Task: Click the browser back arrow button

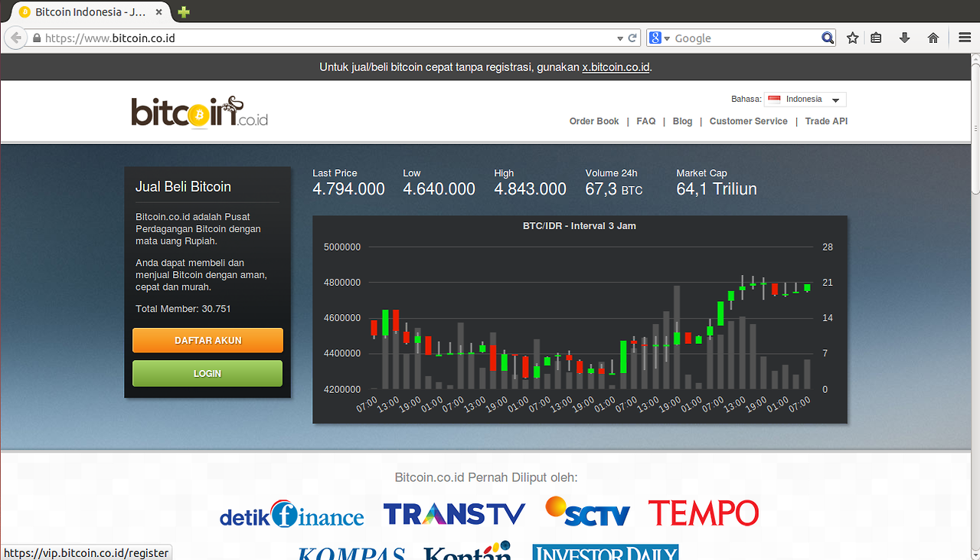Action: [x=15, y=38]
